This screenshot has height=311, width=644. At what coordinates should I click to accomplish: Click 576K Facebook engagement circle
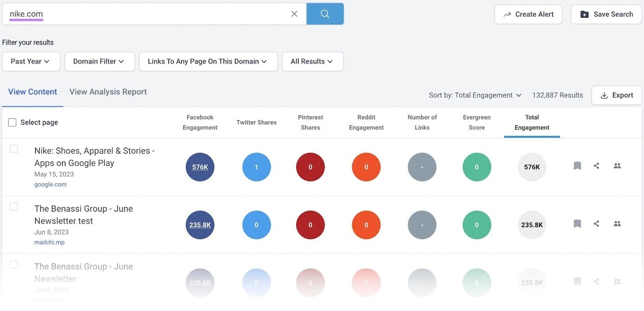[200, 167]
